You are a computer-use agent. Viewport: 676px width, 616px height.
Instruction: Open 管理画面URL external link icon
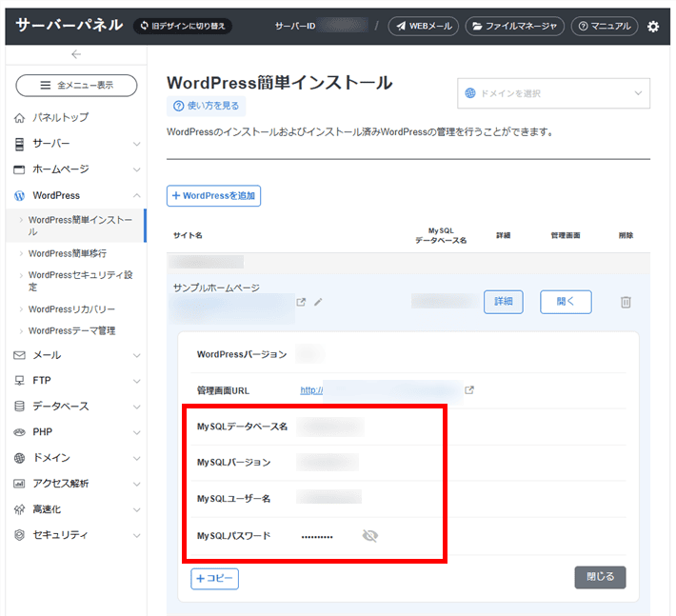(x=469, y=390)
